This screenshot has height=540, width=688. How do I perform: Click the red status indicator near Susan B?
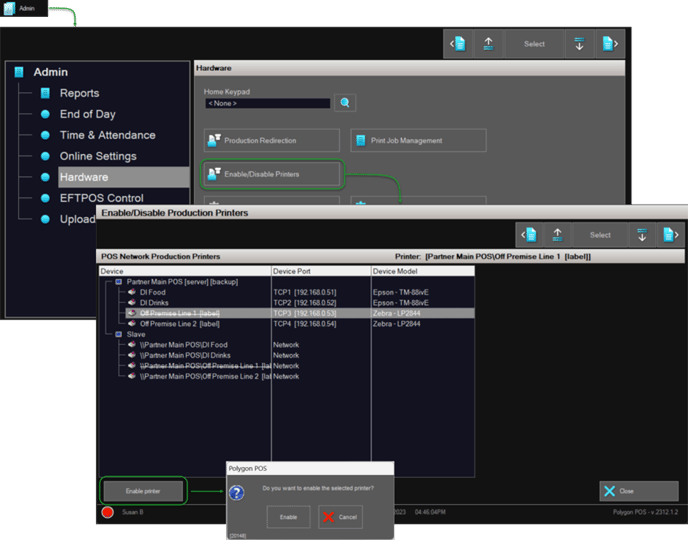coord(108,512)
